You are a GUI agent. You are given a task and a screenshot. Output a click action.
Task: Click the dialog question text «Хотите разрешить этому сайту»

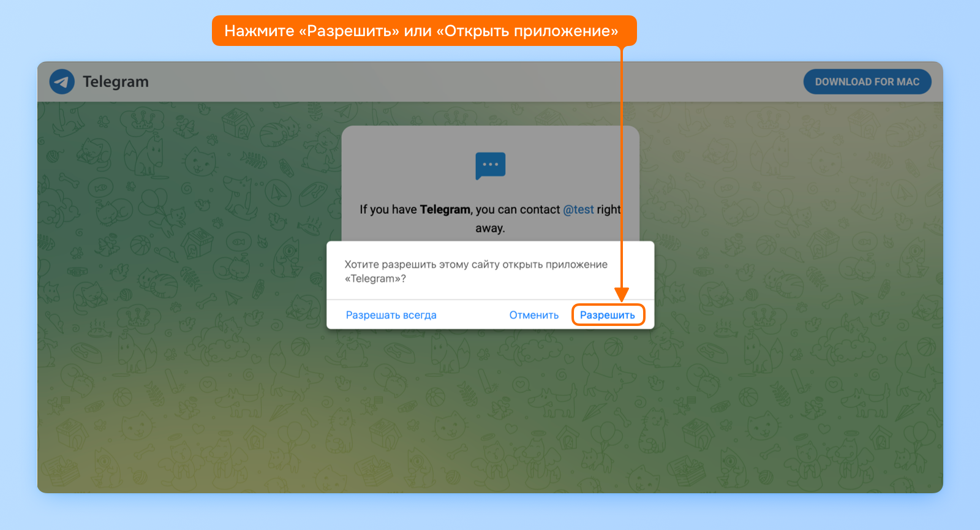click(423, 265)
